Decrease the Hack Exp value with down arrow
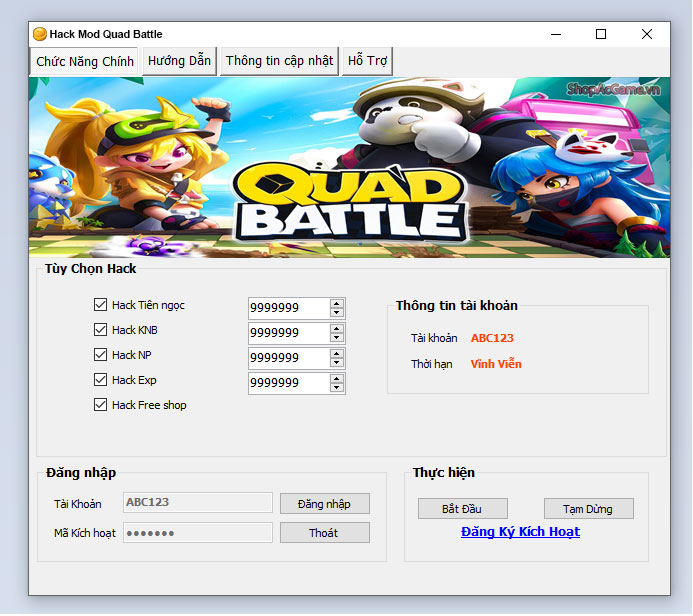The width and height of the screenshot is (693, 616). 337,388
